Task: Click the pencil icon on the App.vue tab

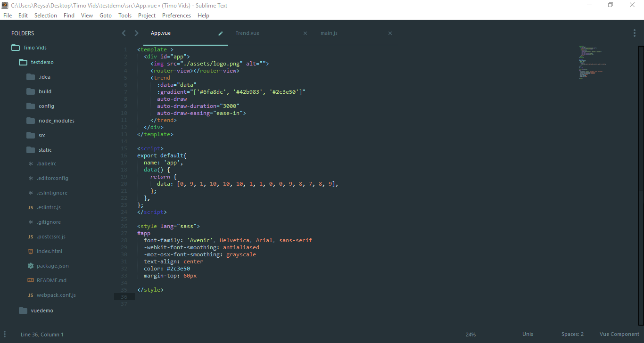Action: 220,33
